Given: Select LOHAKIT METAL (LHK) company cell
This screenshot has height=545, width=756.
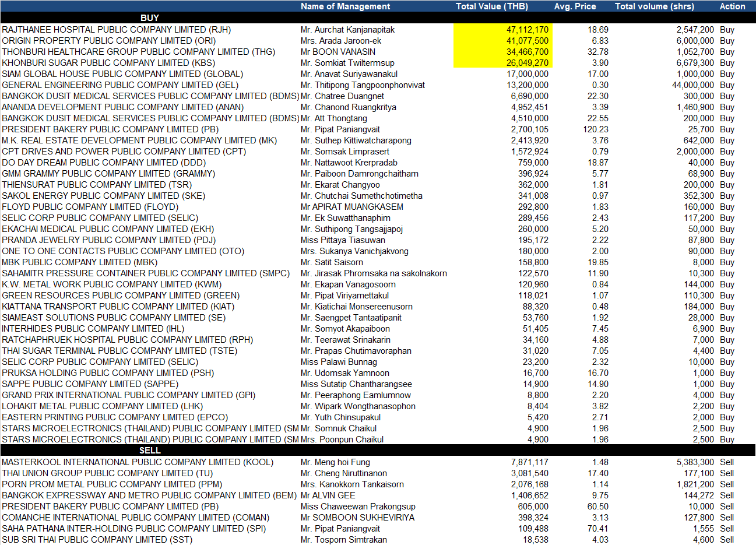Looking at the screenshot, I should coord(103,406).
